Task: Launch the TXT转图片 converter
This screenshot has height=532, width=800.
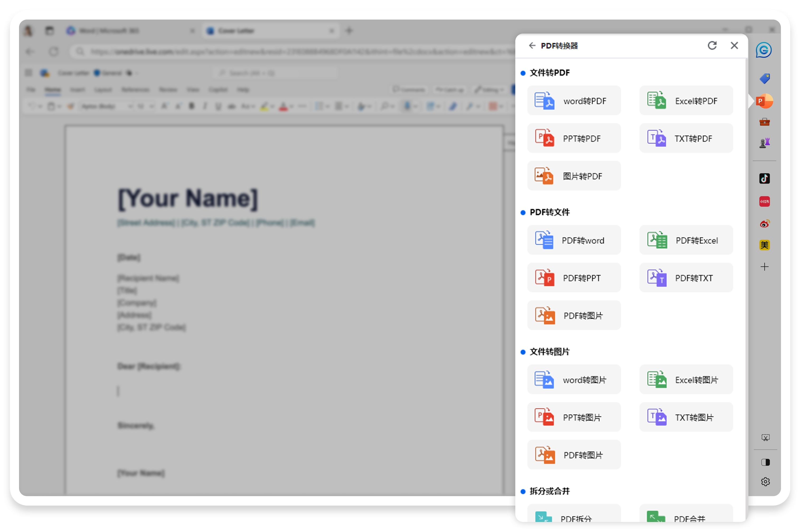Action: click(686, 417)
